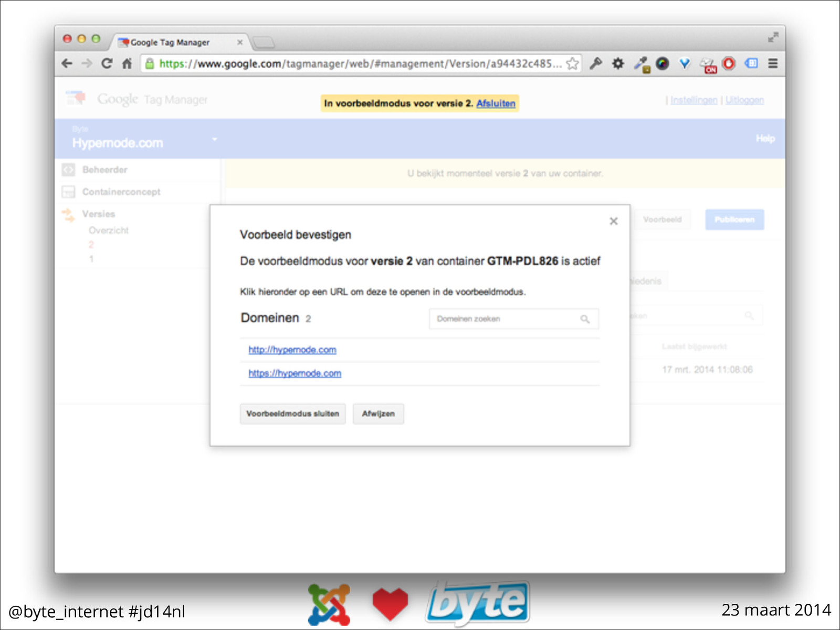This screenshot has height=630, width=840.
Task: Click the Afsluiten link in preview banner
Action: pyautogui.click(x=496, y=103)
